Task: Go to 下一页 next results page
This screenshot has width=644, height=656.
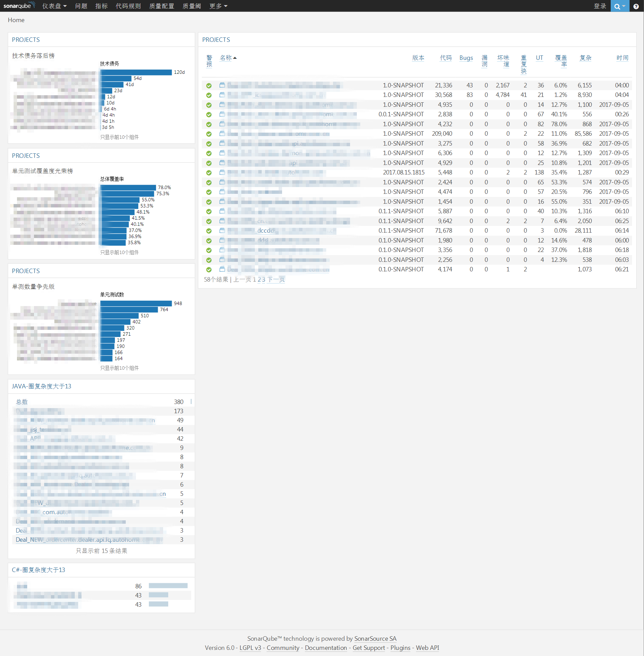Action: [276, 280]
